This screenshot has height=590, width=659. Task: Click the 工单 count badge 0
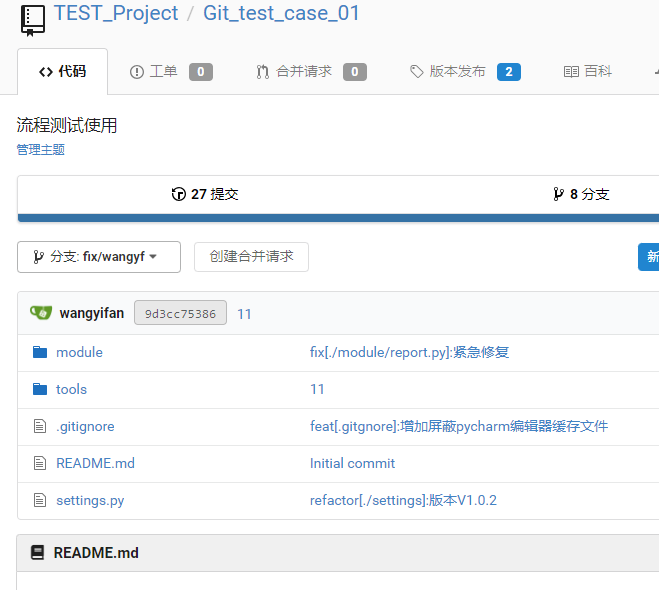coord(201,72)
